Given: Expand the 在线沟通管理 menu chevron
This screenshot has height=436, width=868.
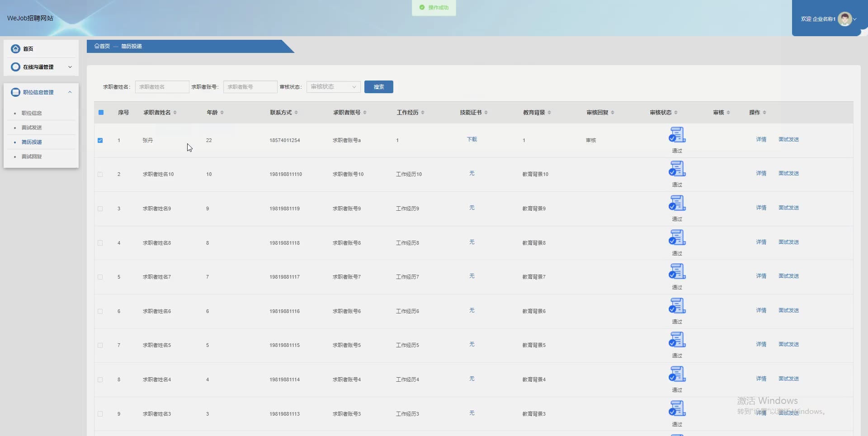Looking at the screenshot, I should pyautogui.click(x=70, y=67).
